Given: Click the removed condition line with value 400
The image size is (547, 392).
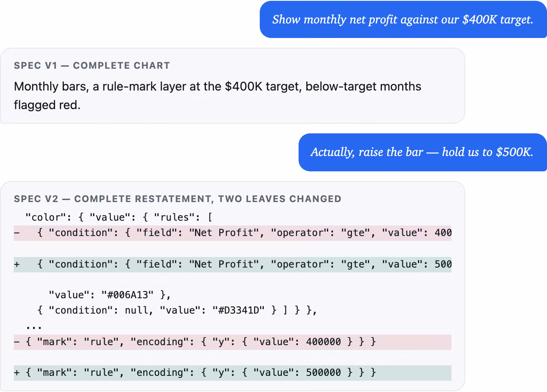Looking at the screenshot, I should [x=233, y=233].
